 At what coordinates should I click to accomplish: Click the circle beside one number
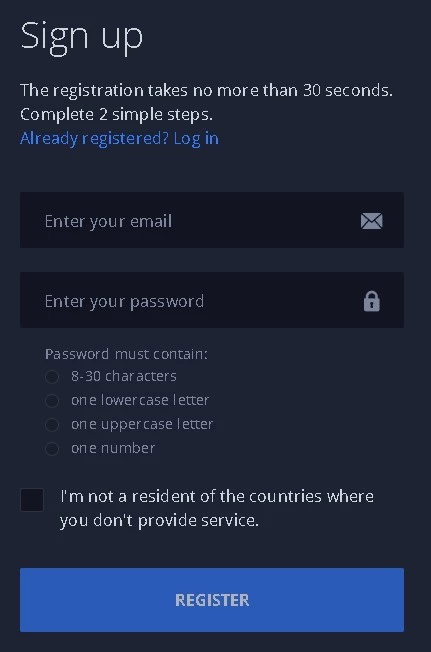52,449
